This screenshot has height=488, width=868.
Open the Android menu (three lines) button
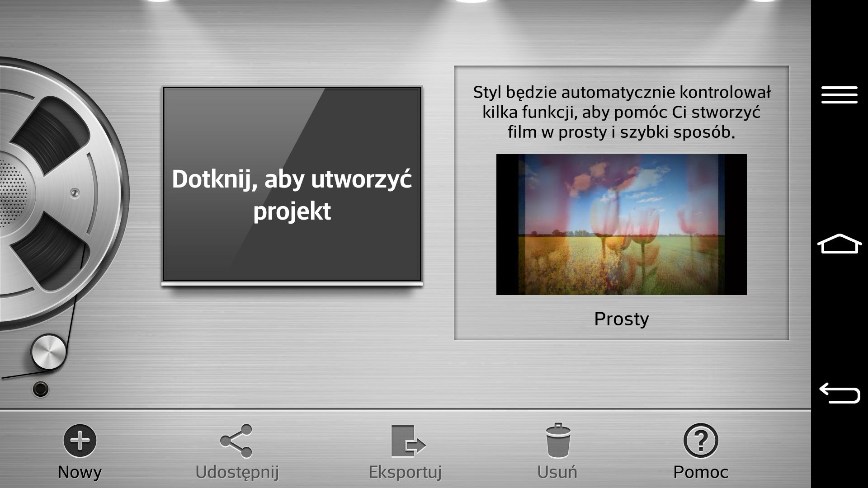pos(839,95)
